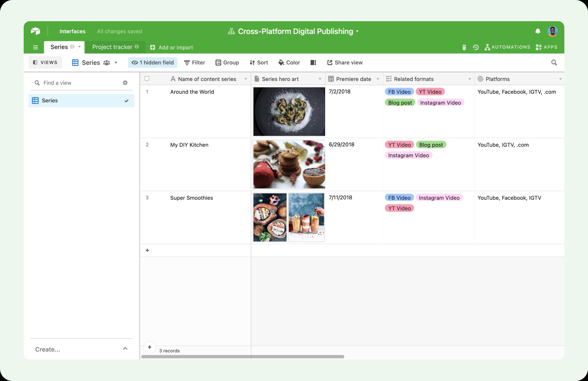Click Add or import table

point(172,47)
